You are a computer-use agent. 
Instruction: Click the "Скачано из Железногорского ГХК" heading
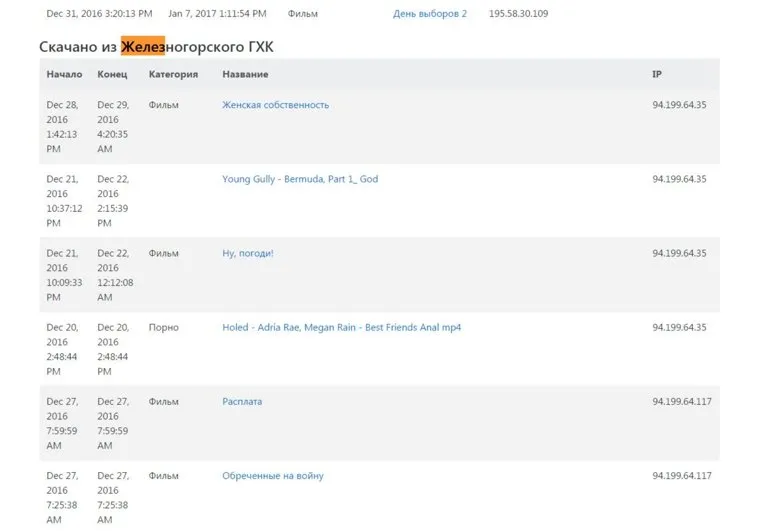coord(156,47)
